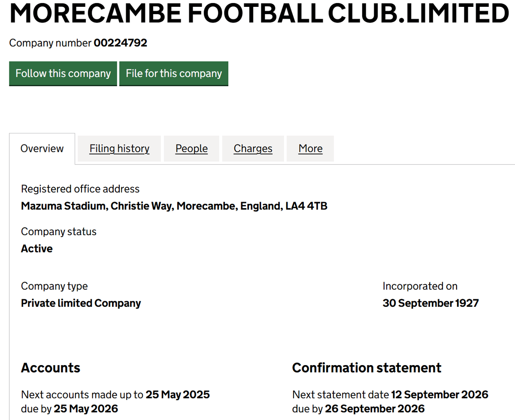
Task: Click the Follow this company button
Action: point(63,73)
